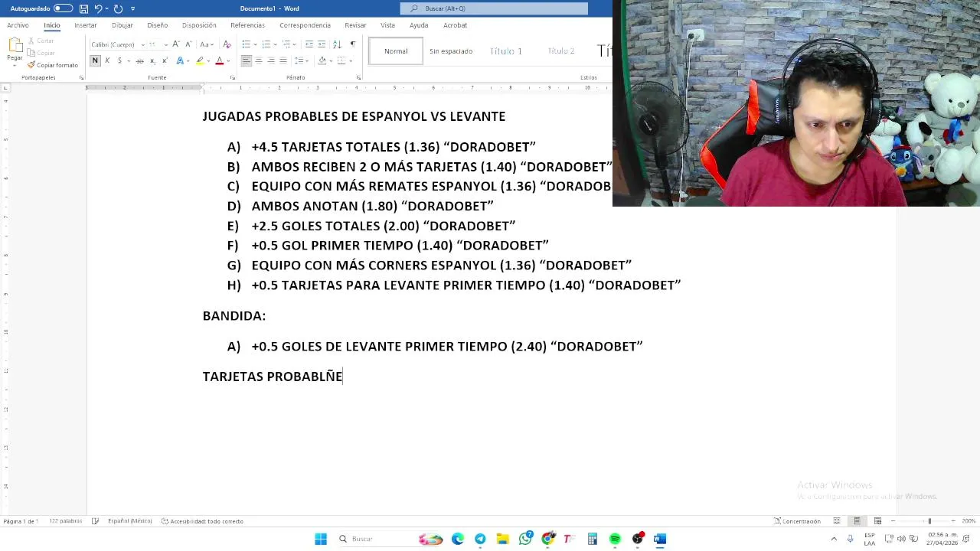Open Telegram from the taskbar

480,539
